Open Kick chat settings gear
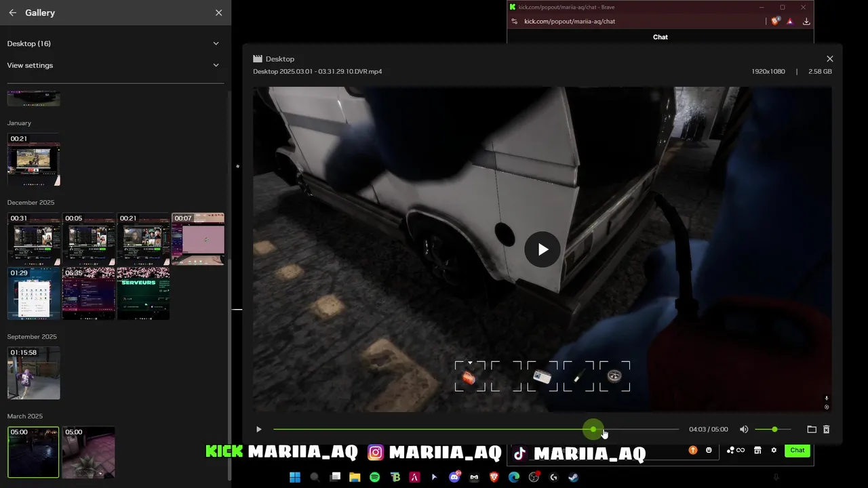 (x=774, y=450)
